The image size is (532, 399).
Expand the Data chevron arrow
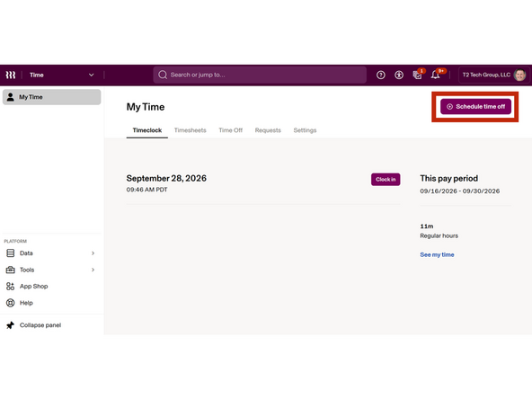pyautogui.click(x=93, y=253)
